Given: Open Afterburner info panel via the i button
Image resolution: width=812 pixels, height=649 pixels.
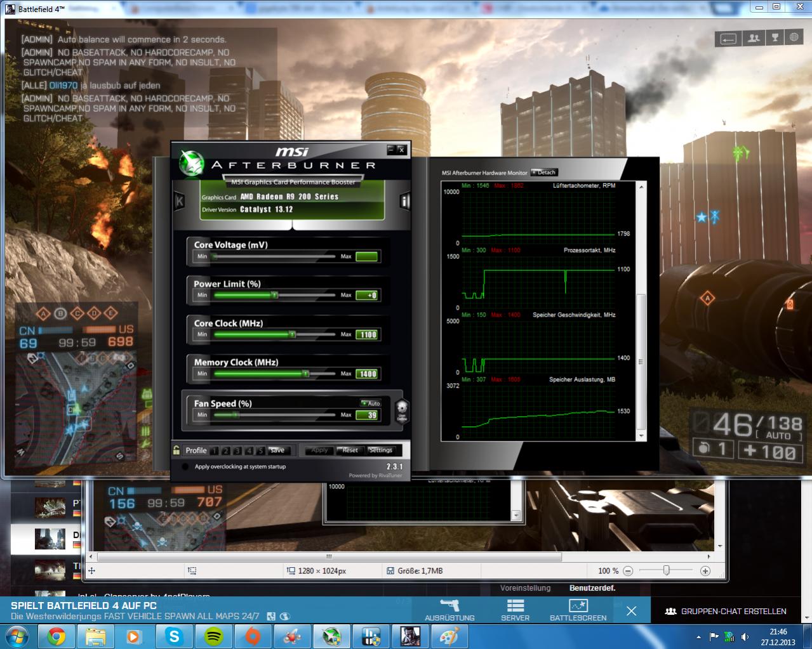Looking at the screenshot, I should coord(404,202).
